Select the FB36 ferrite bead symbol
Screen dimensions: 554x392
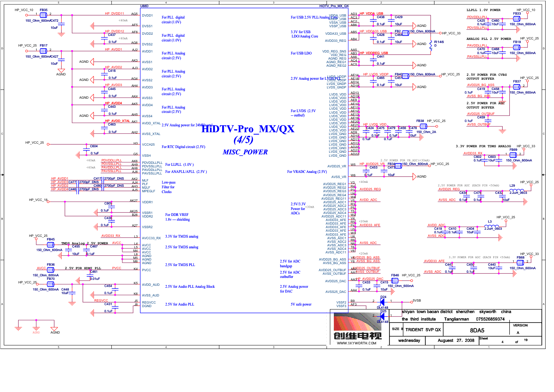(51, 270)
